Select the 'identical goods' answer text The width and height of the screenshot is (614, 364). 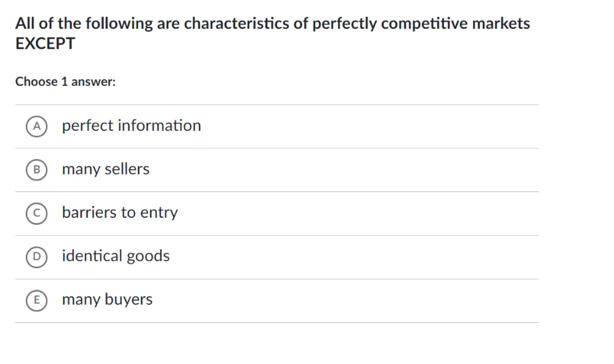point(116,256)
